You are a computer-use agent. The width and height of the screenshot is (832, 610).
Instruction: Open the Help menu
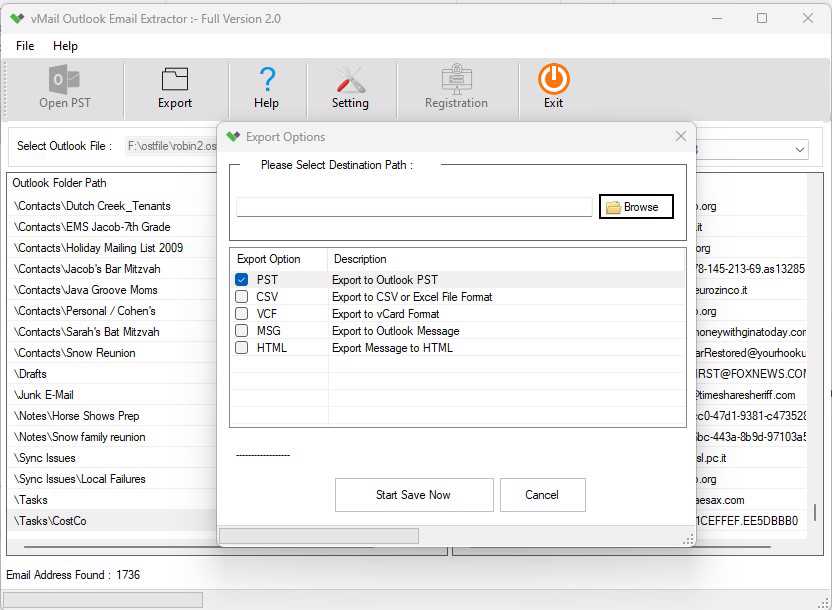pos(65,46)
